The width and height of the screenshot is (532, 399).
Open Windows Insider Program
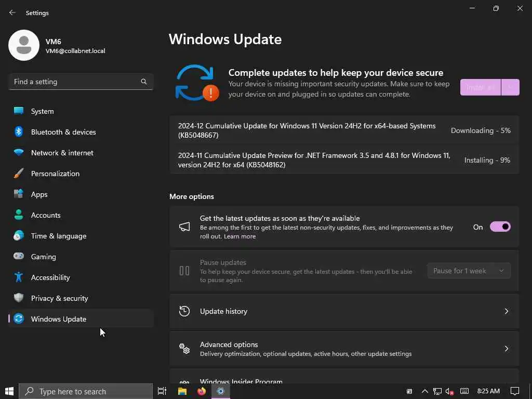tap(344, 377)
